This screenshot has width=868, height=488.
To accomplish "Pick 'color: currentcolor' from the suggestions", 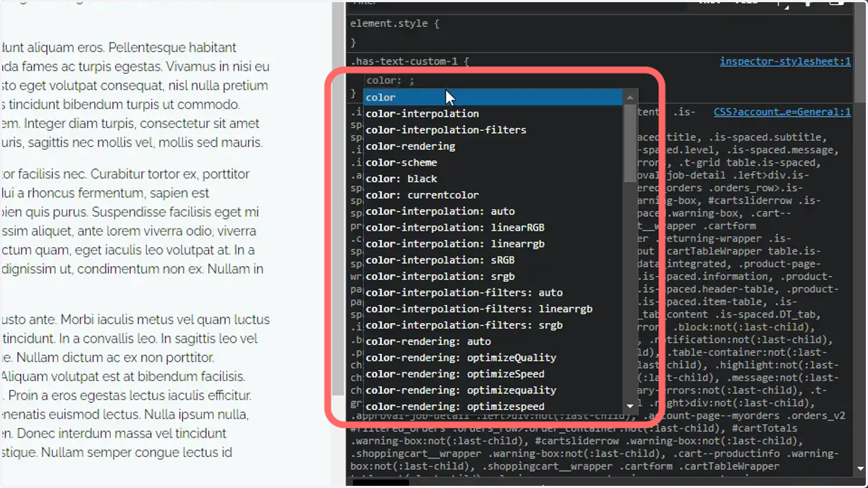I will click(493, 194).
